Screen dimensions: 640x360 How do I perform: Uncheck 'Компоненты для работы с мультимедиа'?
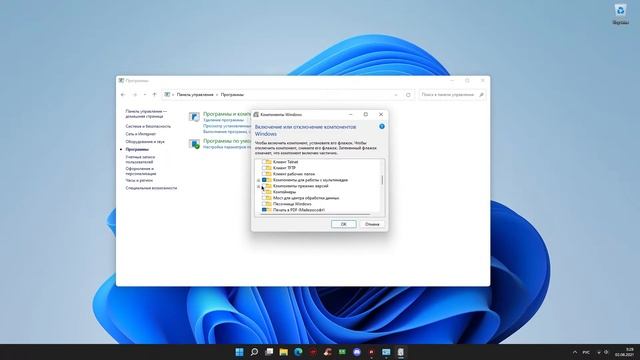coord(264,180)
